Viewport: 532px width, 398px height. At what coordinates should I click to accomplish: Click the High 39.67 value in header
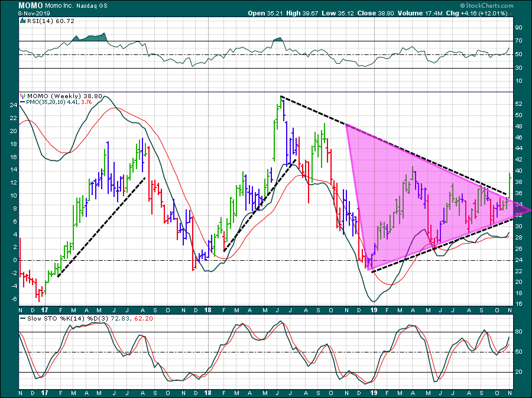290,12
